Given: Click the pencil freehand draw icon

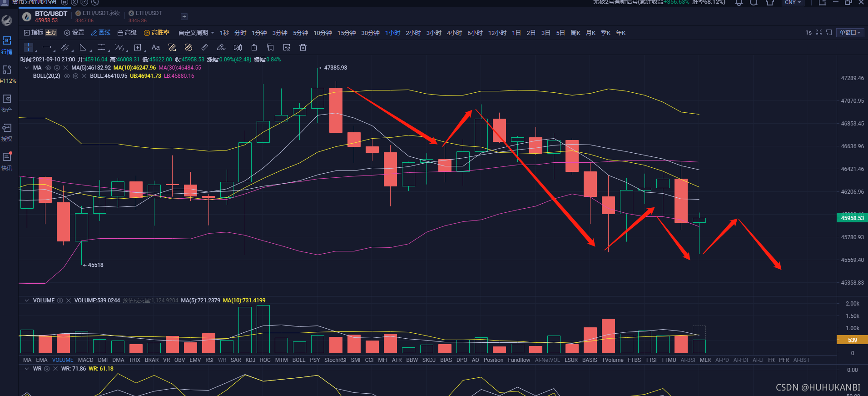Looking at the screenshot, I should pos(221,47).
